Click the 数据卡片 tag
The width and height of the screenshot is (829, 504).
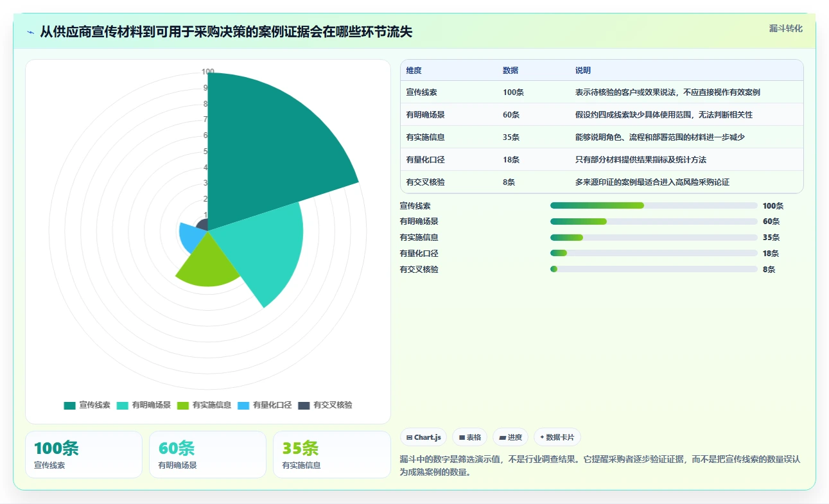[x=557, y=437]
